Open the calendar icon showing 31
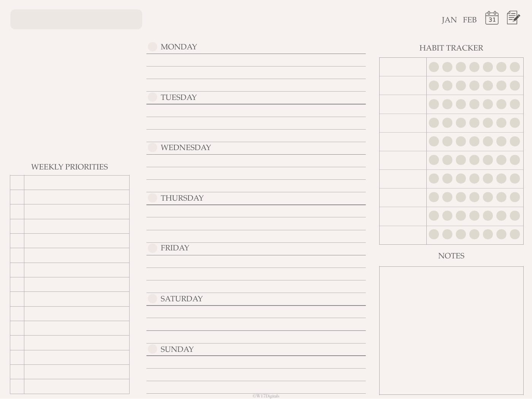The width and height of the screenshot is (532, 399). click(492, 18)
